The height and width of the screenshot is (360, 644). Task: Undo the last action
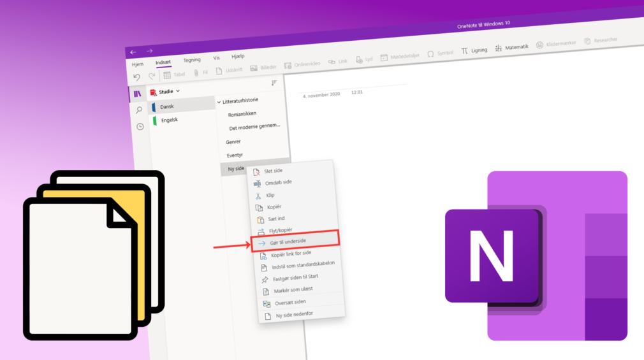tap(136, 77)
